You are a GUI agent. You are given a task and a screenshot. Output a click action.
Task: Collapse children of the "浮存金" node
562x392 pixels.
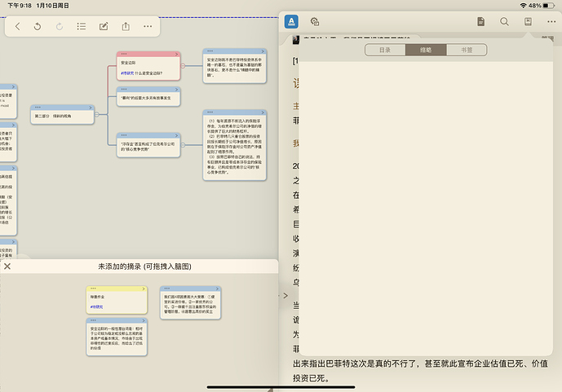tap(183, 145)
